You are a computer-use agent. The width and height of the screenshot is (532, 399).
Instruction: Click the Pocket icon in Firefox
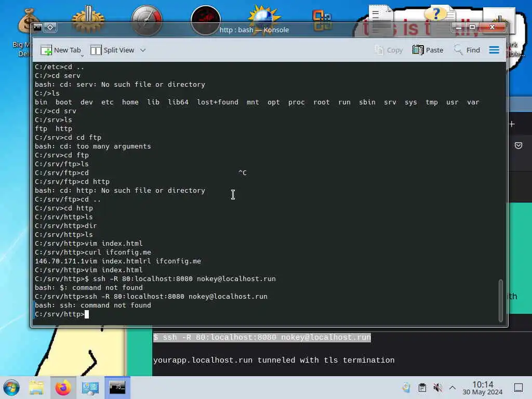(518, 145)
